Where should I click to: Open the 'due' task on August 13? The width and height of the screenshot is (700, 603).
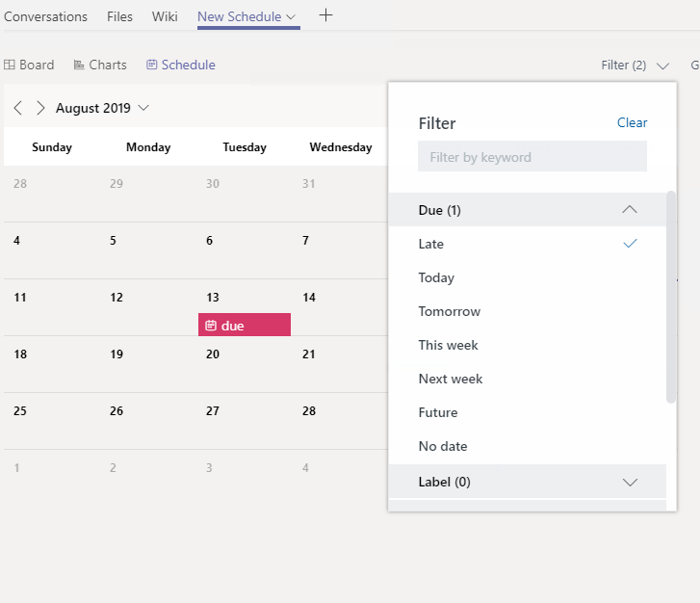(245, 325)
